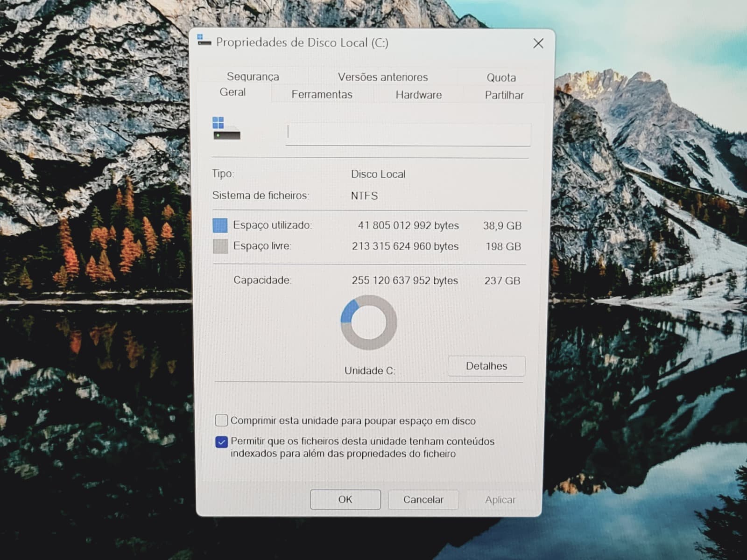
Task: Click the 'Unidade C:' label
Action: (370, 371)
